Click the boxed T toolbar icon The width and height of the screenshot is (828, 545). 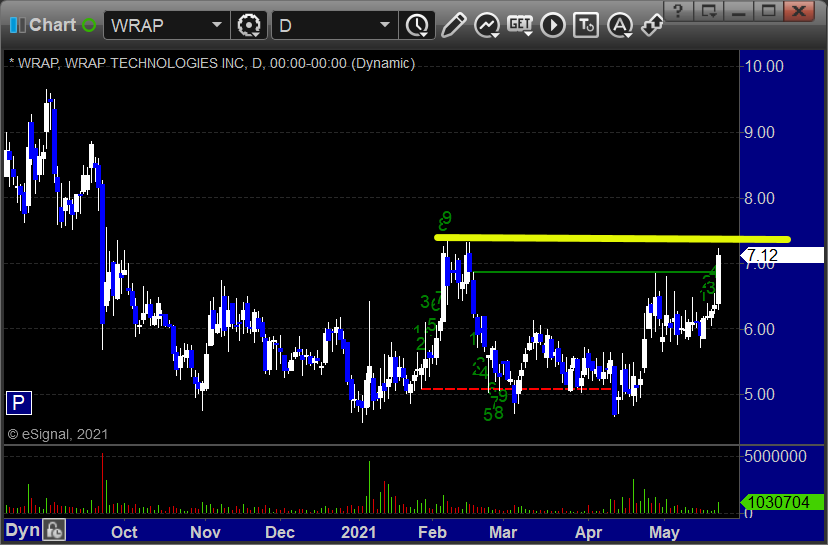coord(586,25)
